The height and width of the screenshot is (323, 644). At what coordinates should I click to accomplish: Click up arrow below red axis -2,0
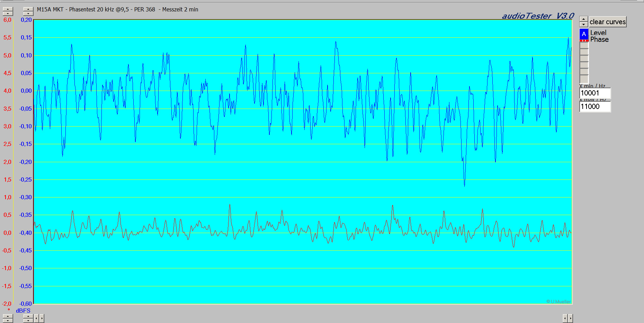coord(8,316)
